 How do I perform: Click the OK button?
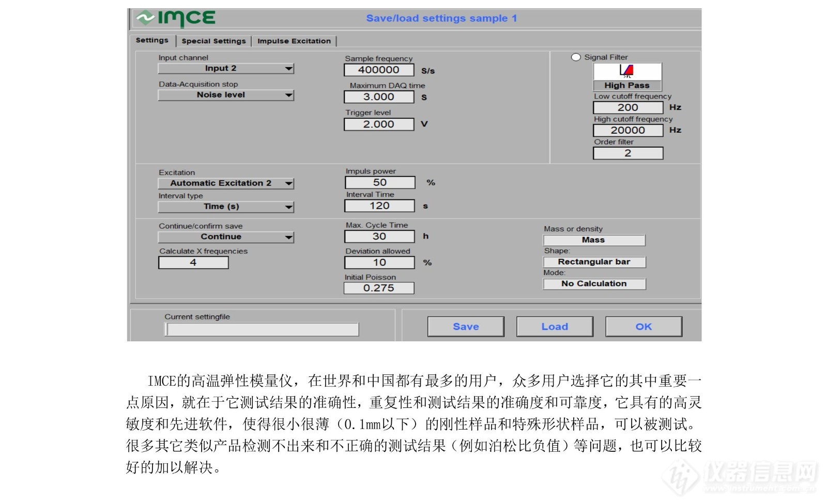pos(644,326)
